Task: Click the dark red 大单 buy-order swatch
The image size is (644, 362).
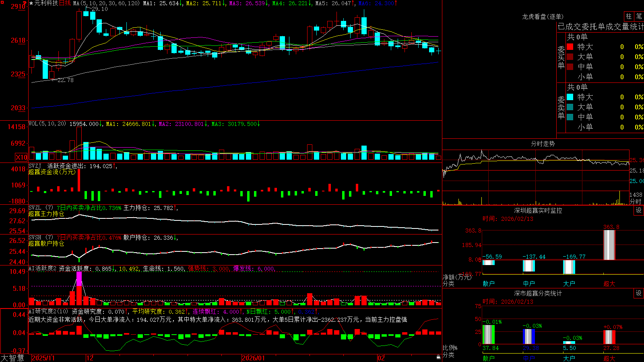Action: pyautogui.click(x=570, y=57)
